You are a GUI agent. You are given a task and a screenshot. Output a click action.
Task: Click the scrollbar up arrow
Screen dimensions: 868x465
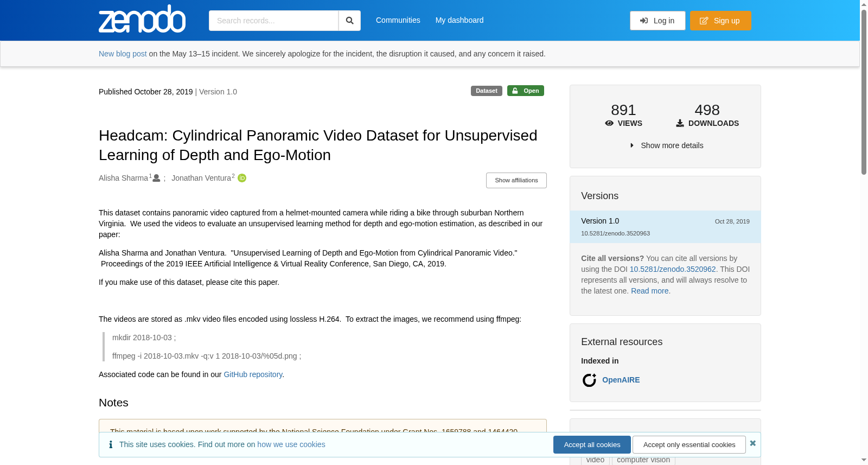coord(864,4)
